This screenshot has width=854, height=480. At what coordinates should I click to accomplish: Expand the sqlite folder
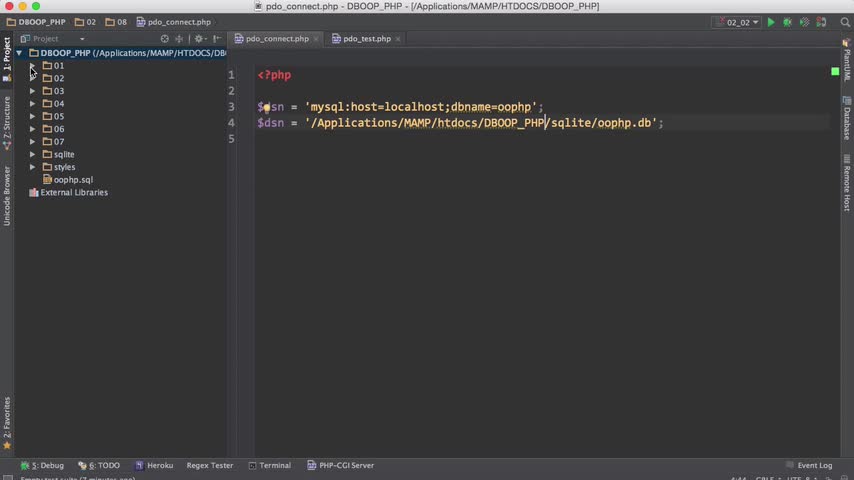[33, 154]
